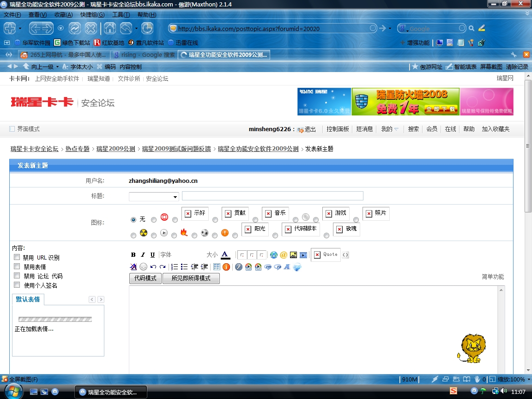The height and width of the screenshot is (399, 532).
Task: Click the stop loading browser button
Action: [x=91, y=28]
